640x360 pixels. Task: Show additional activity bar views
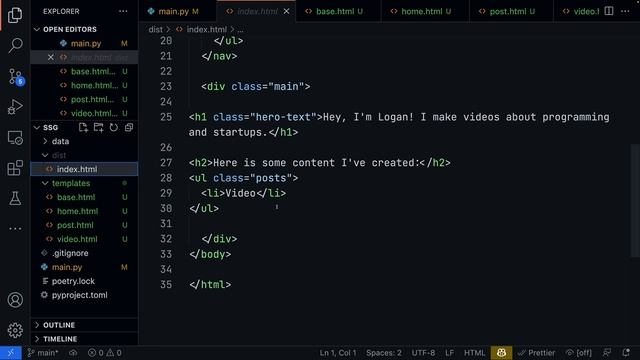pos(15,229)
